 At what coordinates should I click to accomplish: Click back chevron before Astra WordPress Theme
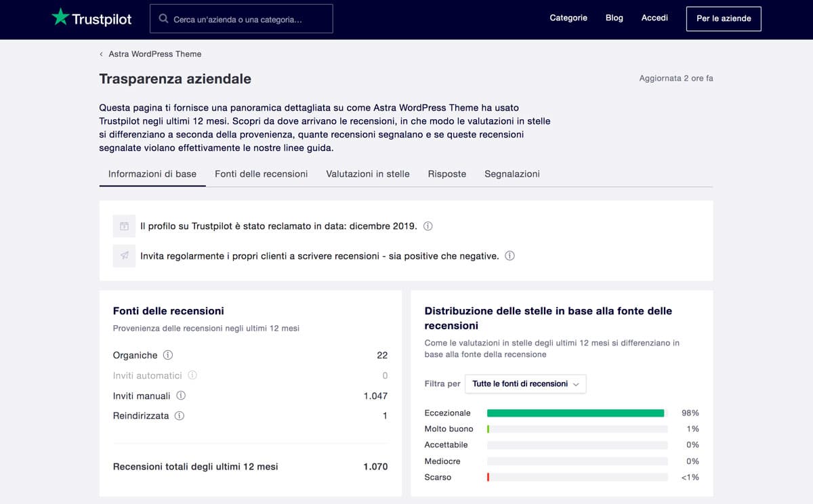click(102, 54)
